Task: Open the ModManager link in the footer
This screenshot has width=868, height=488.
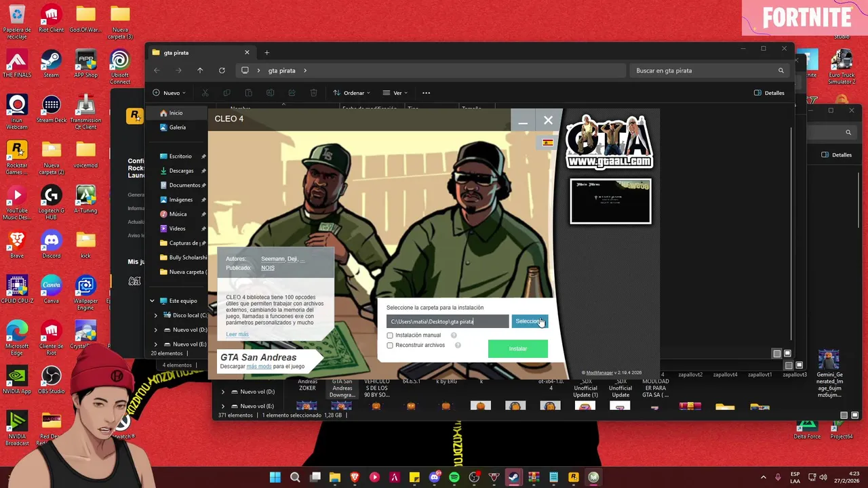Action: 599,373
